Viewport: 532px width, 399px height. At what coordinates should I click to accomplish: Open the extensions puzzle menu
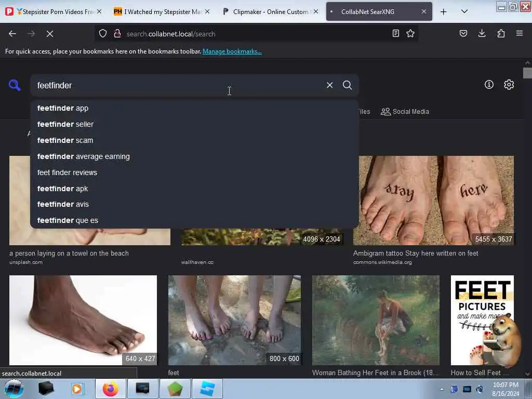(x=501, y=33)
